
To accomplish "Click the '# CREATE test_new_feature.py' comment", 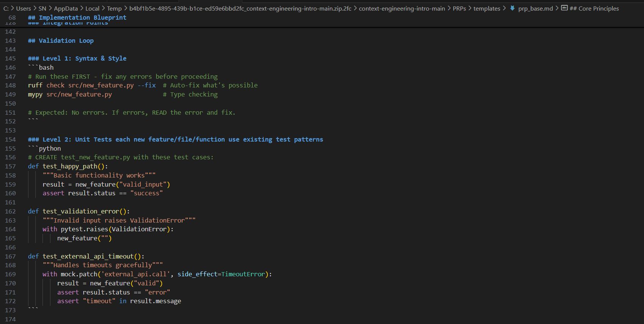I will point(121,157).
